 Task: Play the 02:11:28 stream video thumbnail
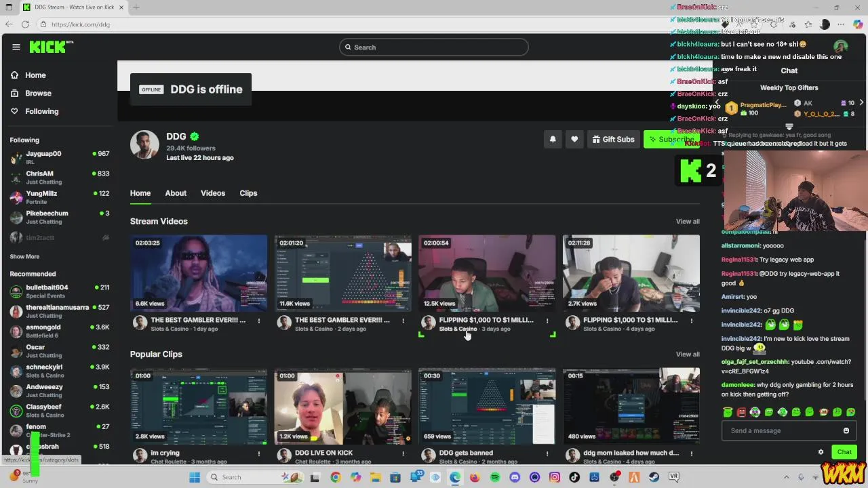[x=631, y=273]
